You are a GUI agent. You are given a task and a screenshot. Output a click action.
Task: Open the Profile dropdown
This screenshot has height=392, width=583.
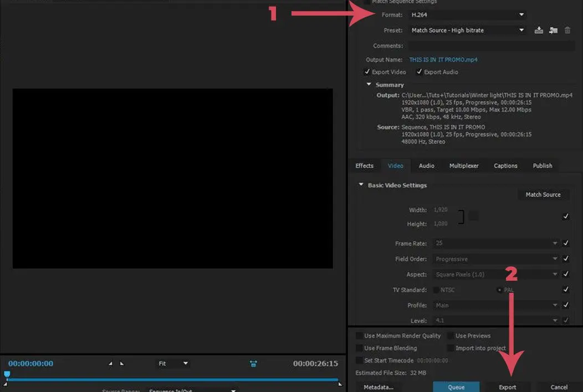(x=495, y=305)
